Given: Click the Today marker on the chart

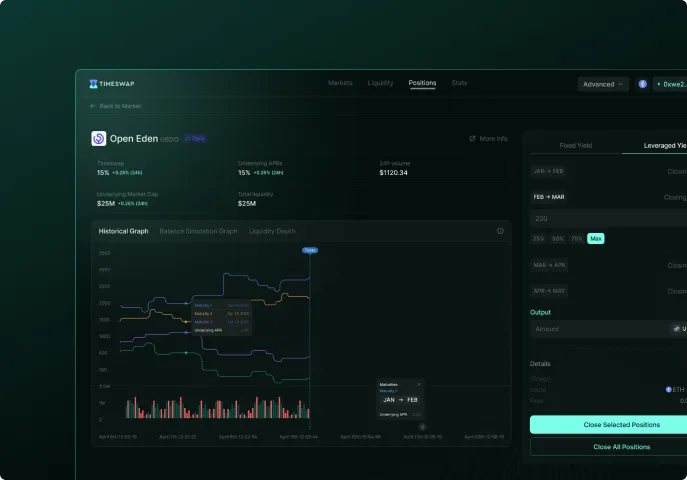Looking at the screenshot, I should (310, 250).
